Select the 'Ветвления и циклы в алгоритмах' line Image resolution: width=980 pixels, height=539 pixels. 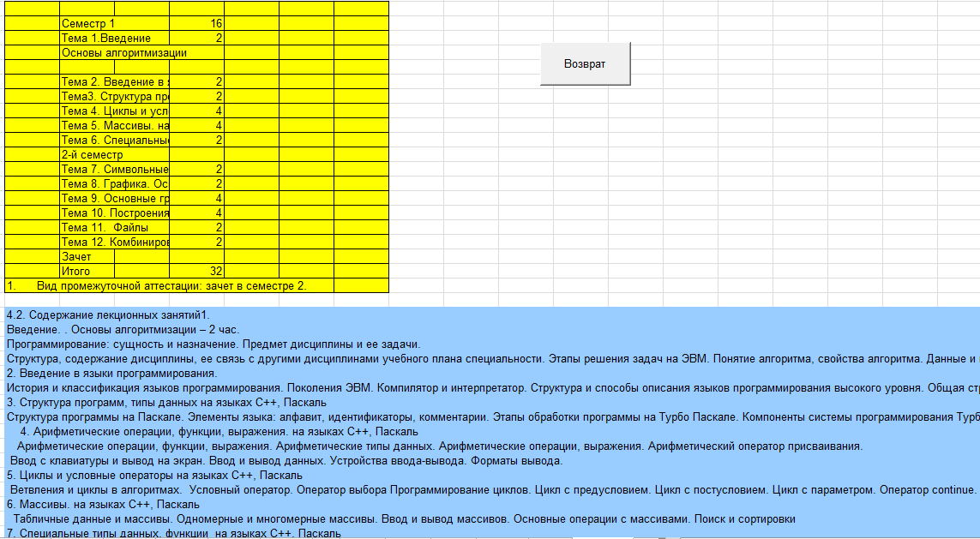pyautogui.click(x=494, y=490)
